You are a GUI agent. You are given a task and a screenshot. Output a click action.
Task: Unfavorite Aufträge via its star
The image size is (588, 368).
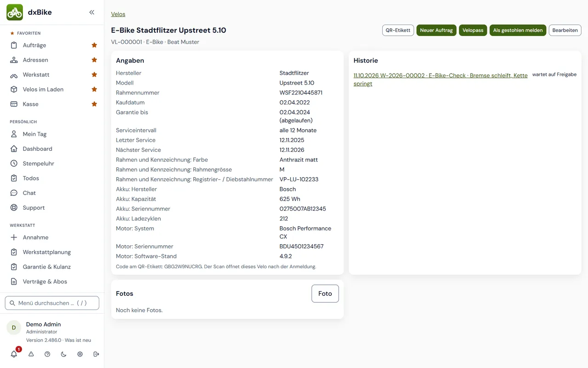coord(94,45)
